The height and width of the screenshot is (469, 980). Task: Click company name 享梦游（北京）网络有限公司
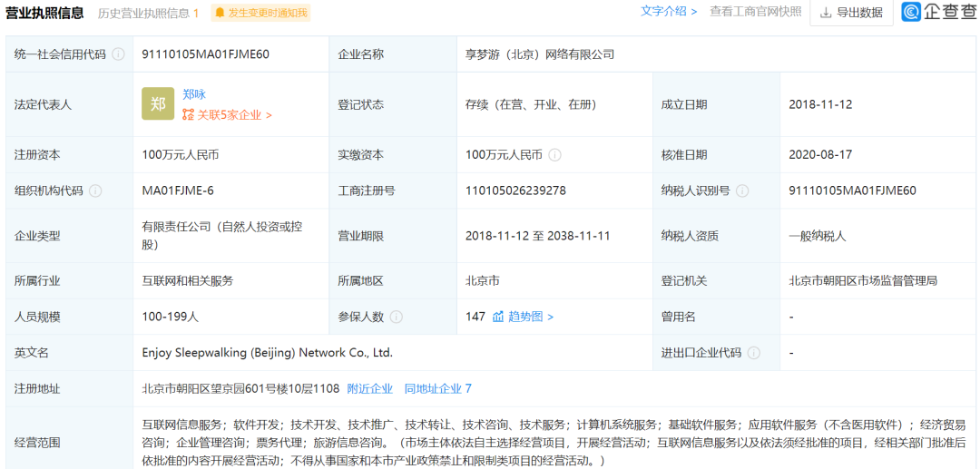tap(540, 54)
